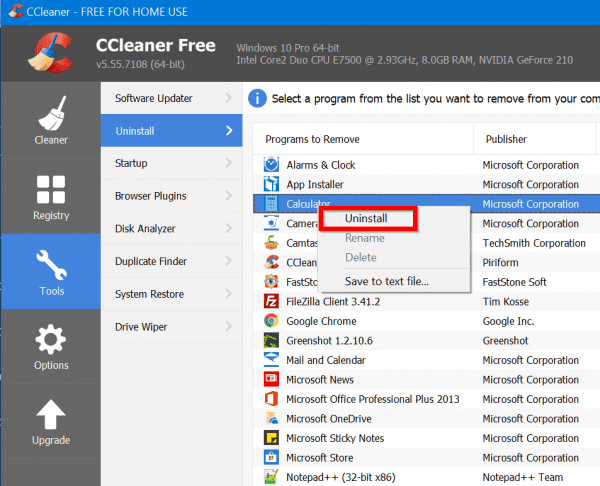Select Notepad++ (32-bit x86) row
This screenshot has height=486, width=600.
coord(340,477)
